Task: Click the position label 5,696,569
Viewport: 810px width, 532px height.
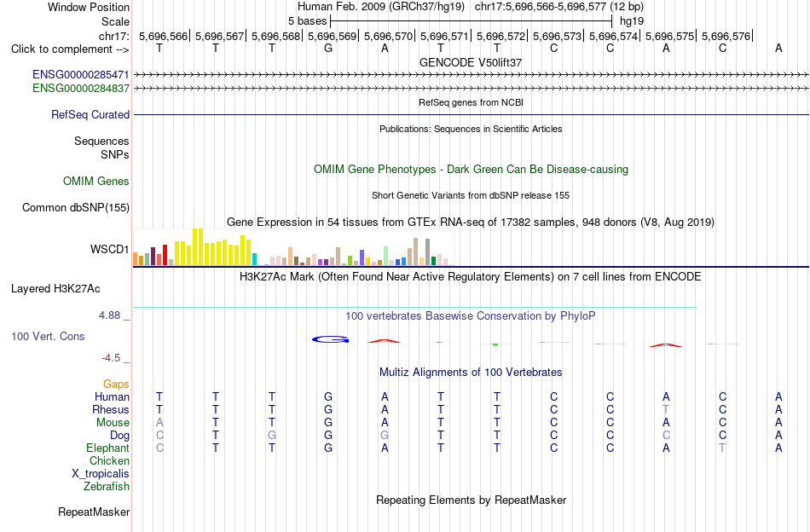Action: tap(333, 36)
